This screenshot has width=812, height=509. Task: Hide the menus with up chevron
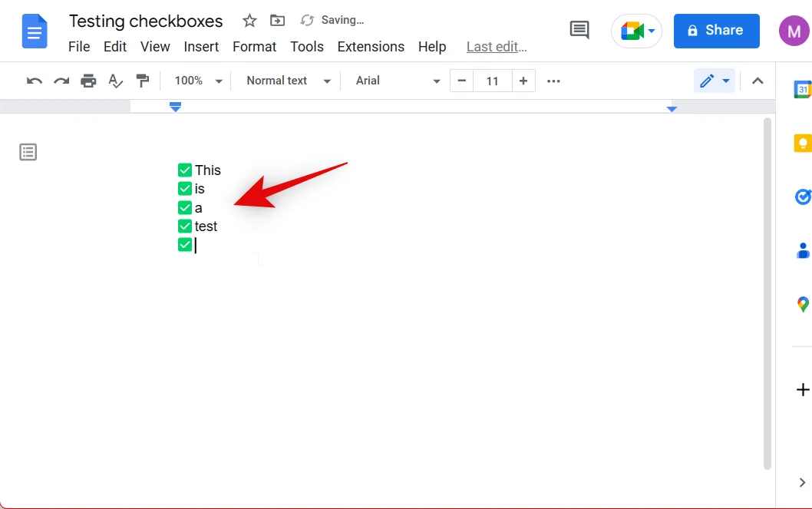pos(758,81)
